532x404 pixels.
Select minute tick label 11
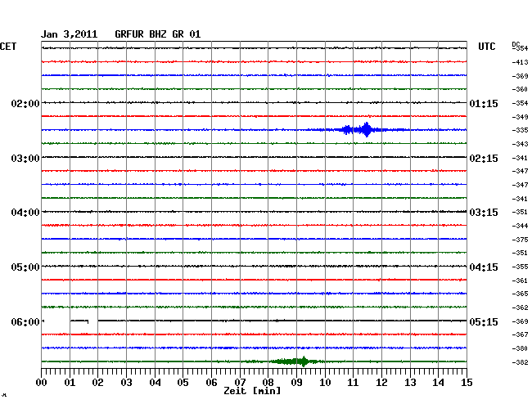click(x=353, y=383)
